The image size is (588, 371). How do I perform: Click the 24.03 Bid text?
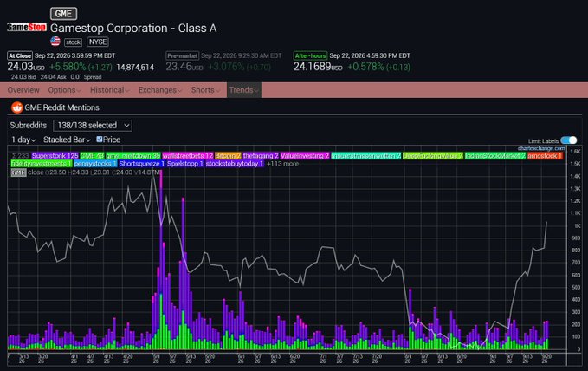(23, 77)
